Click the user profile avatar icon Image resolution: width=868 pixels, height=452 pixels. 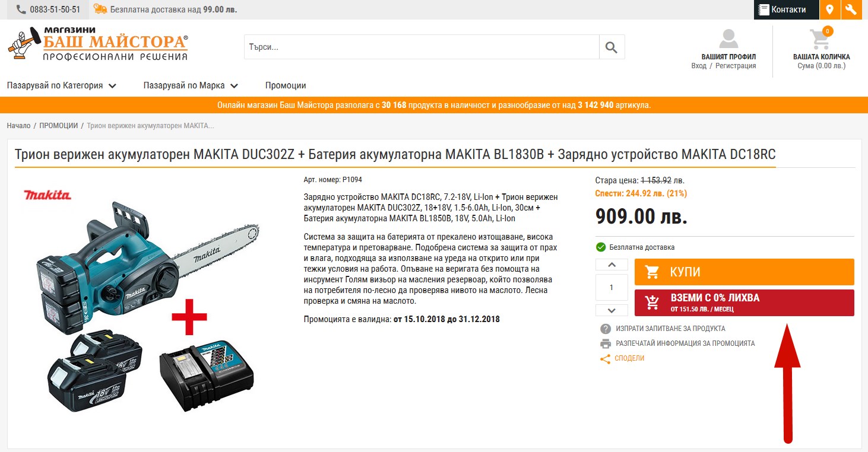(x=728, y=39)
